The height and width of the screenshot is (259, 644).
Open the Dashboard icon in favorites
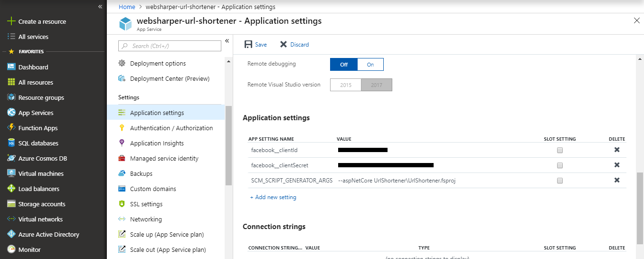pyautogui.click(x=11, y=67)
